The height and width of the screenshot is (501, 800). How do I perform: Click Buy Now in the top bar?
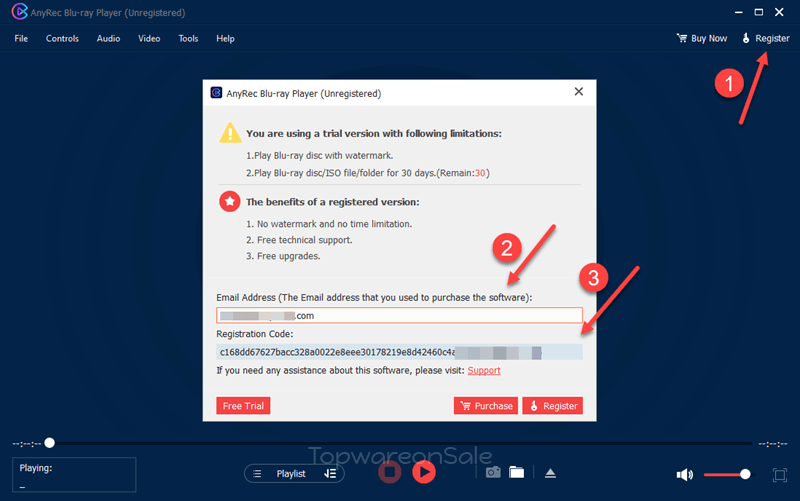[702, 38]
